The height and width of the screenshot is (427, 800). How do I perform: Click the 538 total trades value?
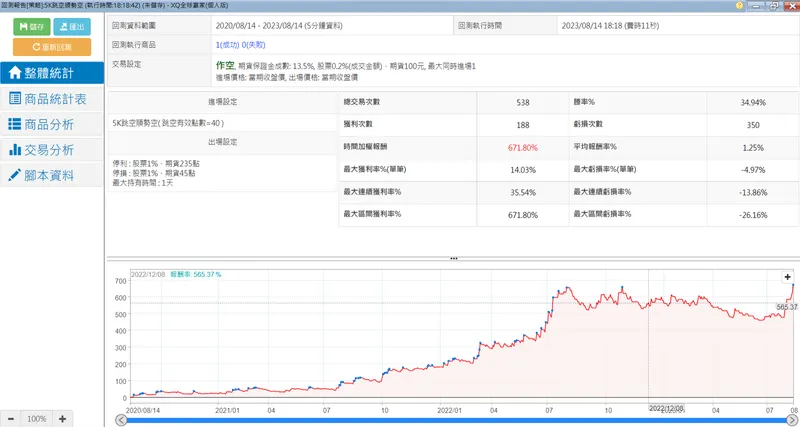pos(522,103)
